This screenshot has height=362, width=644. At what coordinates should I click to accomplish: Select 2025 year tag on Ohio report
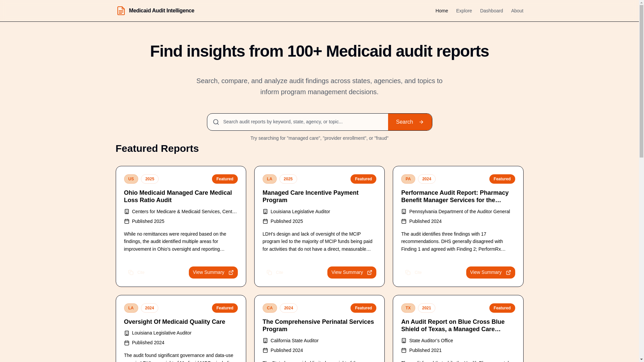150,179
